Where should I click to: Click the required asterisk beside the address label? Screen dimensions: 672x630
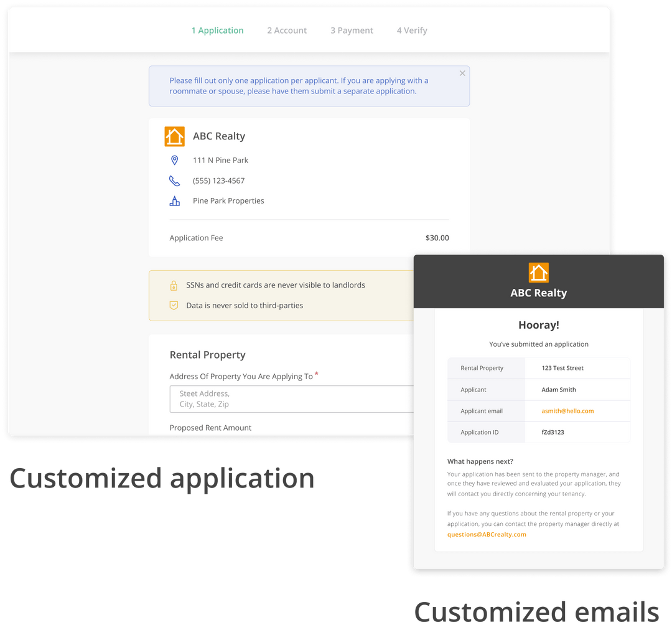316,374
